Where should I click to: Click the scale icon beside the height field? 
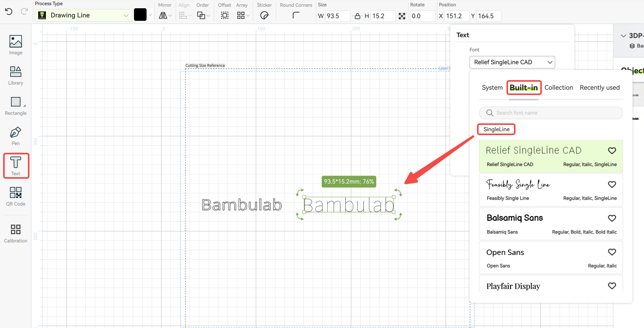[402, 16]
